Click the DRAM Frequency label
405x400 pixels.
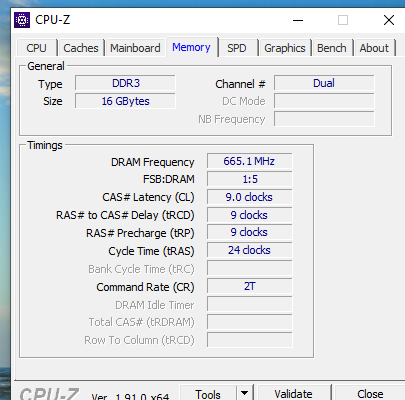152,162
